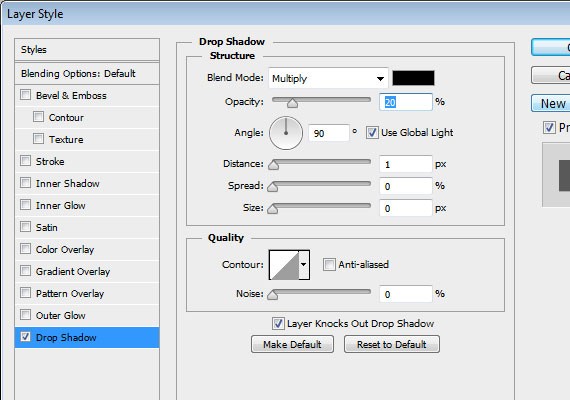Click the Opacity value input field
The height and width of the screenshot is (400, 570).
pyautogui.click(x=406, y=102)
